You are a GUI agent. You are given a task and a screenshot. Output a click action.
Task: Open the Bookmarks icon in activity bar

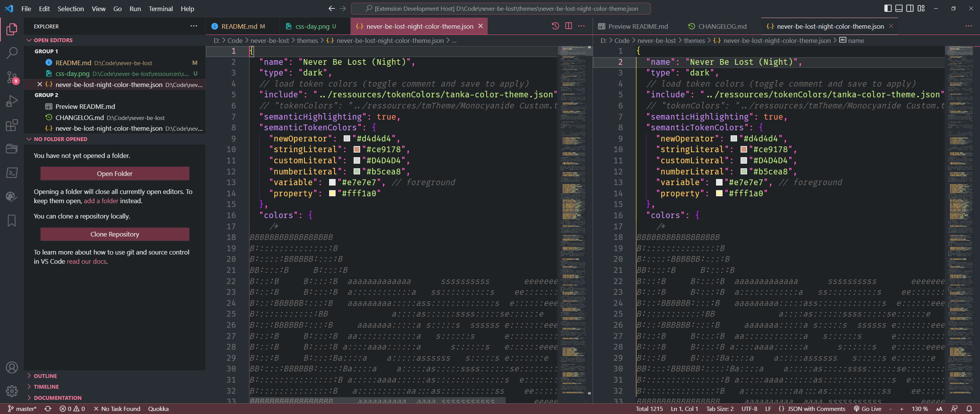coord(12,220)
